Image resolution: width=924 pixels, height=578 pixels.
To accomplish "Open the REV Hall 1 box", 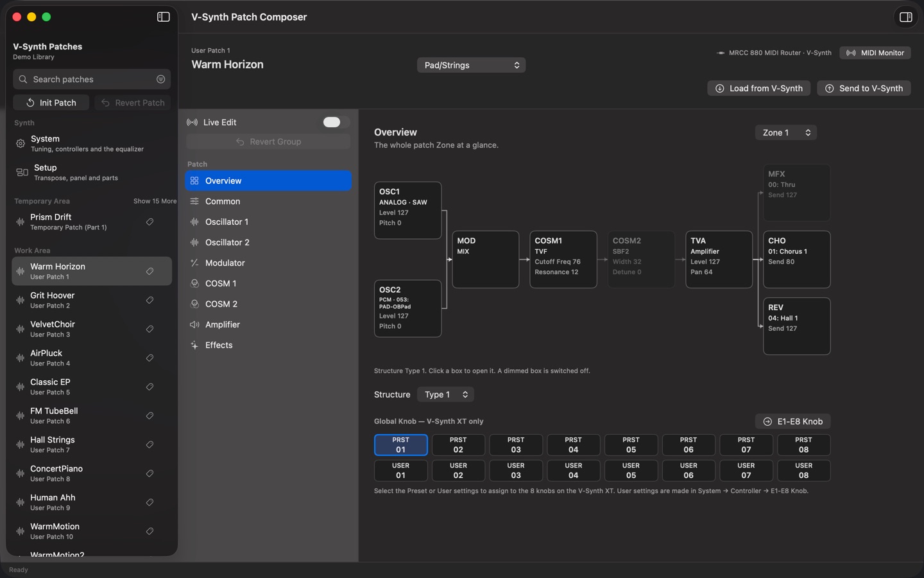I will (797, 326).
